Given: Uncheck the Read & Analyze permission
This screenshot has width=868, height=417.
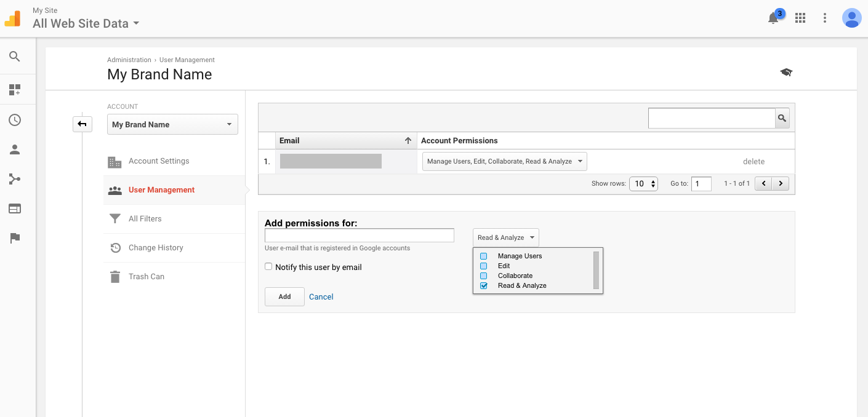Looking at the screenshot, I should 484,285.
